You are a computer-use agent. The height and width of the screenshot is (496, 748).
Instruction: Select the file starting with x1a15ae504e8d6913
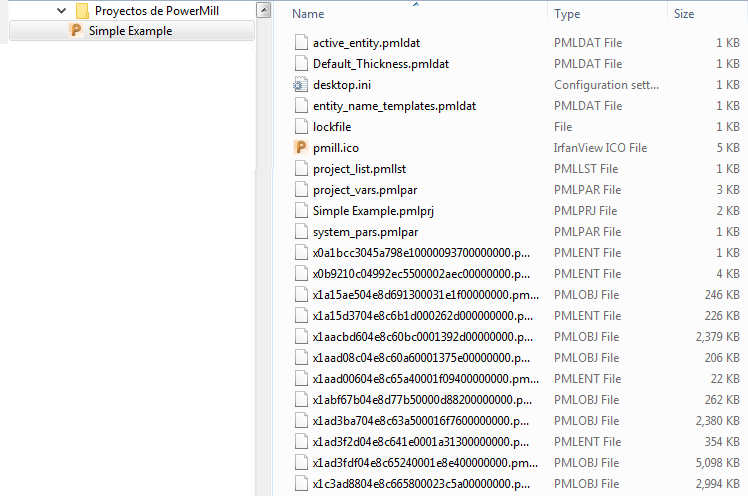point(426,295)
